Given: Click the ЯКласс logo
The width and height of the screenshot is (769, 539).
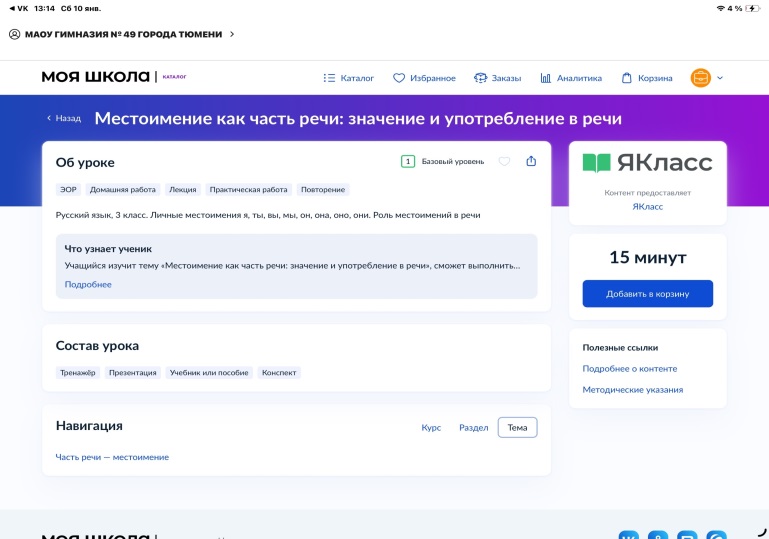Looking at the screenshot, I should click(x=647, y=163).
